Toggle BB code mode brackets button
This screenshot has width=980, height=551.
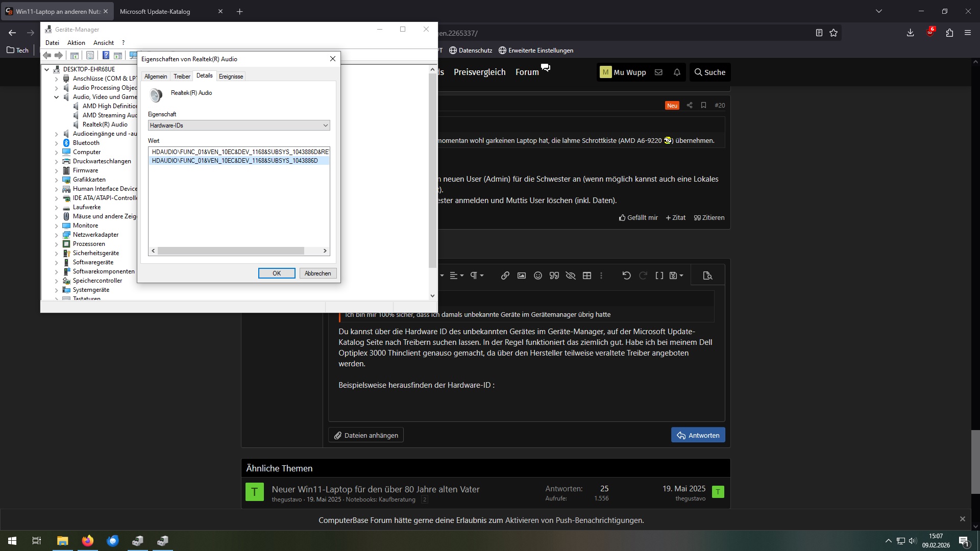pos(659,275)
